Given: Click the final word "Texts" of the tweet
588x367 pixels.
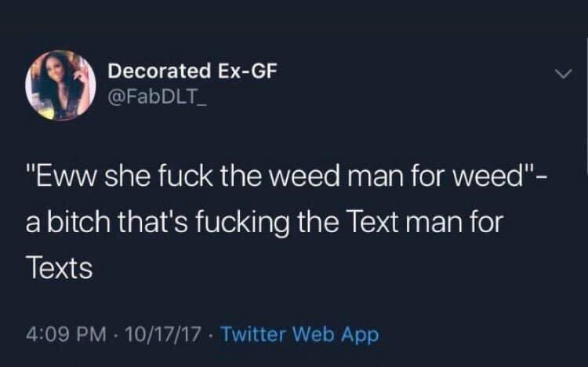Looking at the screenshot, I should tap(60, 268).
